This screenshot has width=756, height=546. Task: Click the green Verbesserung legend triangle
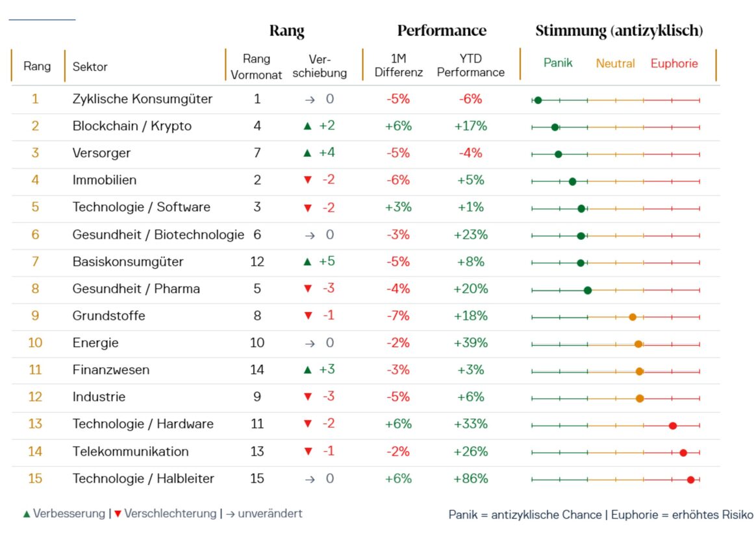tap(27, 514)
